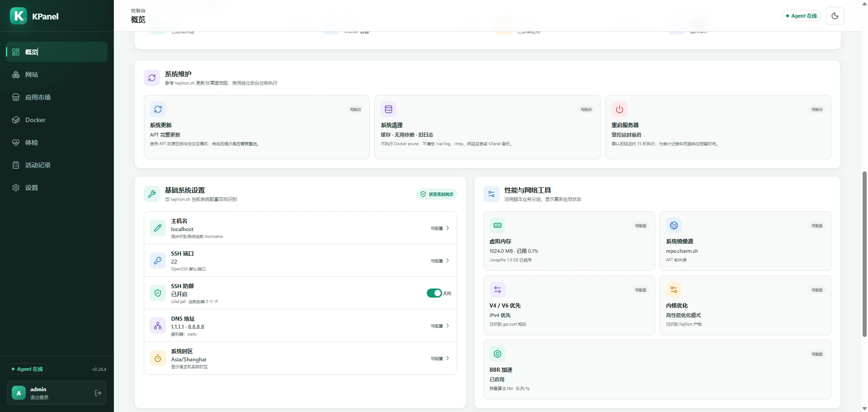
Task: Click the network icon for DNS 地址
Action: pyautogui.click(x=158, y=326)
